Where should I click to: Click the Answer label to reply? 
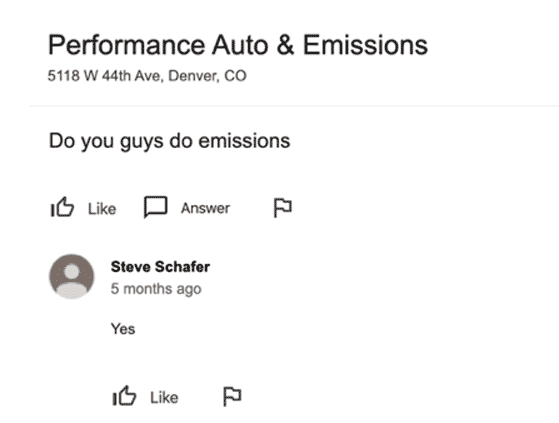(205, 208)
